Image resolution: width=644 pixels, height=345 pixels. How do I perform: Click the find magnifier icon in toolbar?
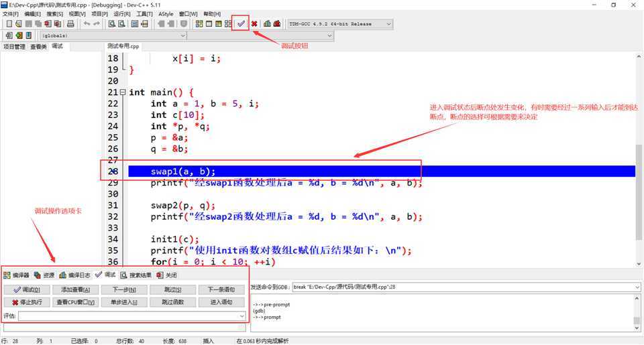point(111,24)
